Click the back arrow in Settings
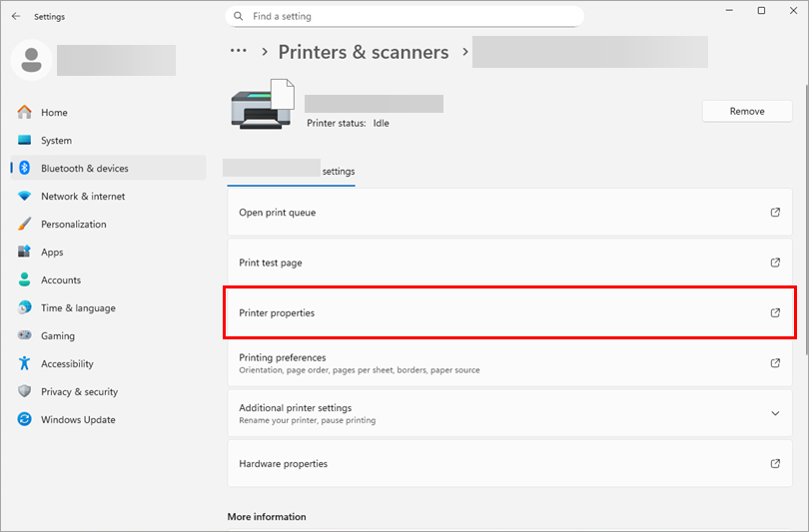This screenshot has width=809, height=532. pos(16,17)
